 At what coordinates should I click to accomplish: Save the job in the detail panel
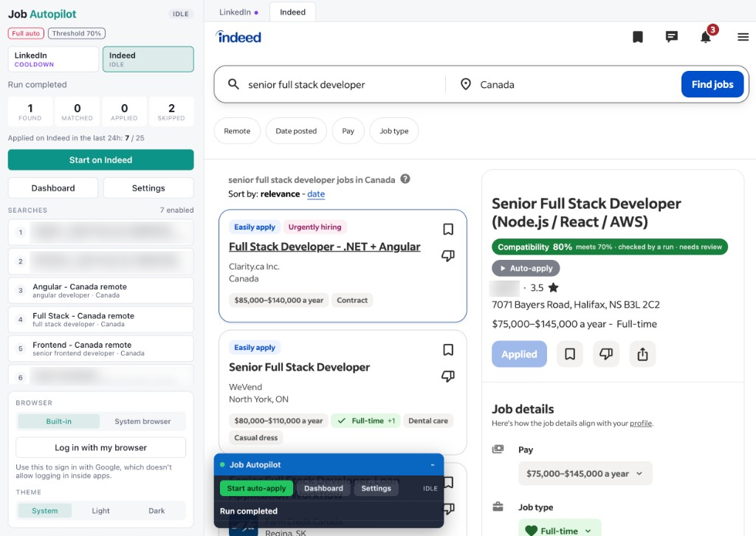click(569, 354)
